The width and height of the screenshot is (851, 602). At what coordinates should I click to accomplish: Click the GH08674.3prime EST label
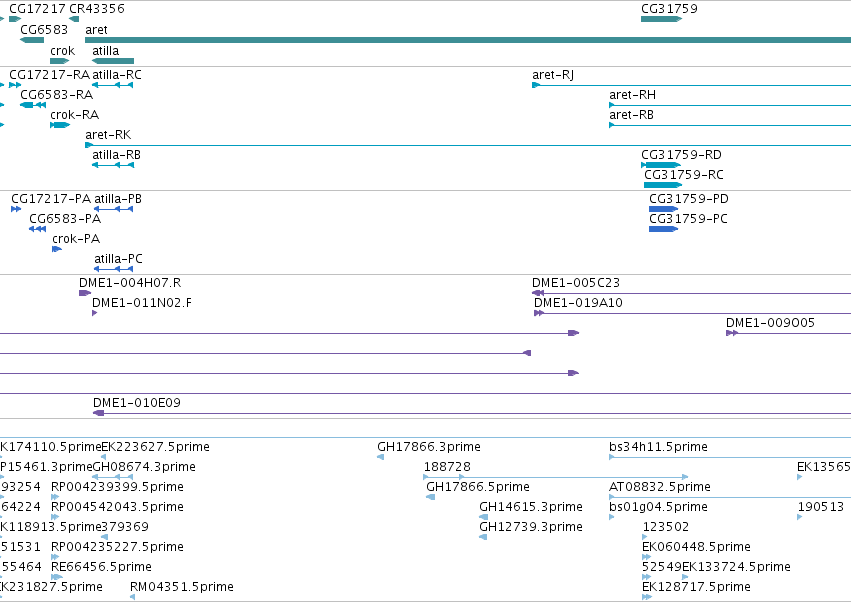point(144,467)
